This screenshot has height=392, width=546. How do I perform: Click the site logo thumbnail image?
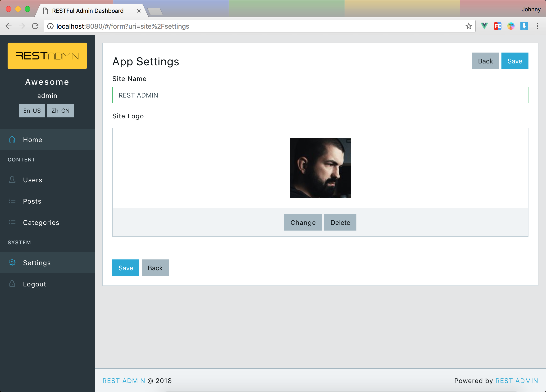[x=320, y=168]
